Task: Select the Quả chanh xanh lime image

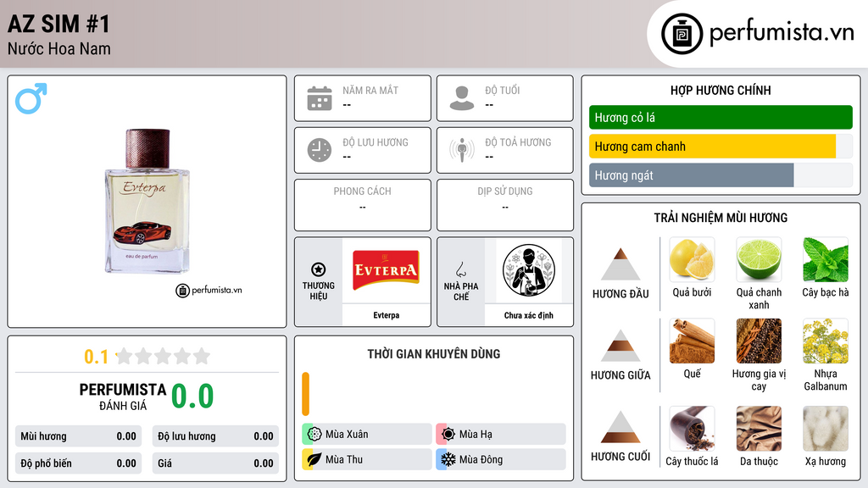Action: pyautogui.click(x=759, y=260)
